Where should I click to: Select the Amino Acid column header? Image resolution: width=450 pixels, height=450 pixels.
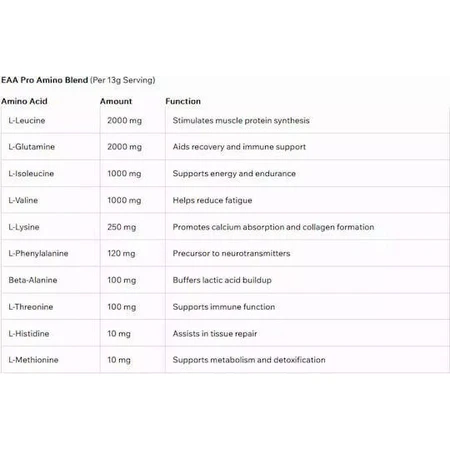24,101
